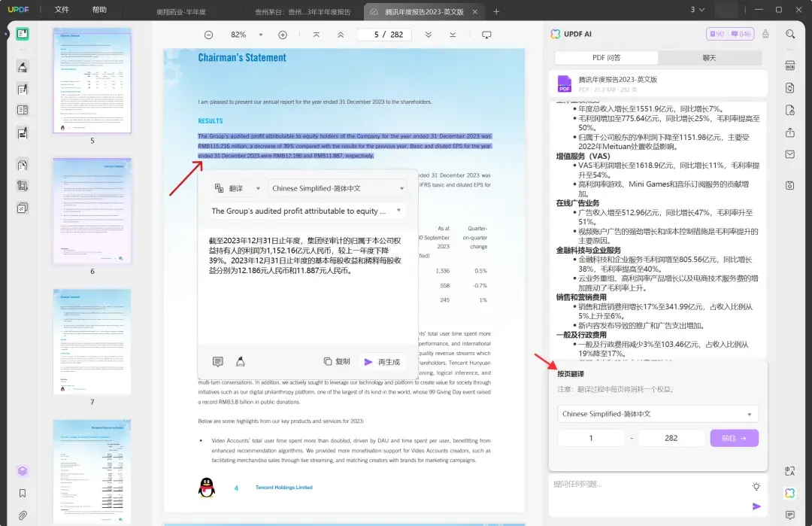
Task: Click the end page field showing 282
Action: 671,439
